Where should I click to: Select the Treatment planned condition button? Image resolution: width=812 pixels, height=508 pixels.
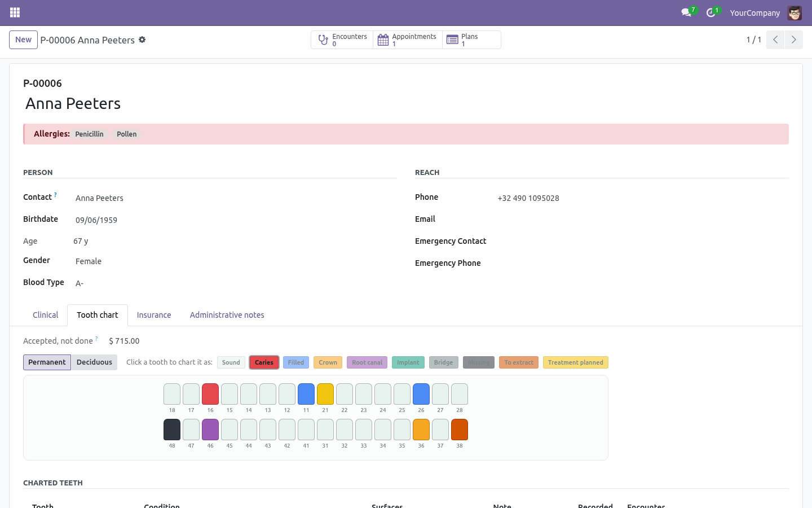tap(576, 362)
